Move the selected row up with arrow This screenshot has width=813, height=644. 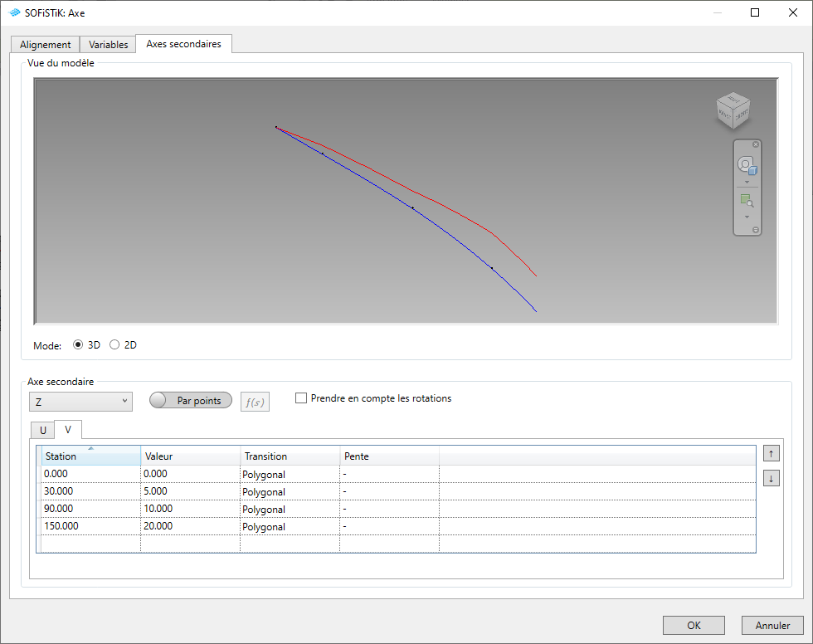tap(771, 454)
